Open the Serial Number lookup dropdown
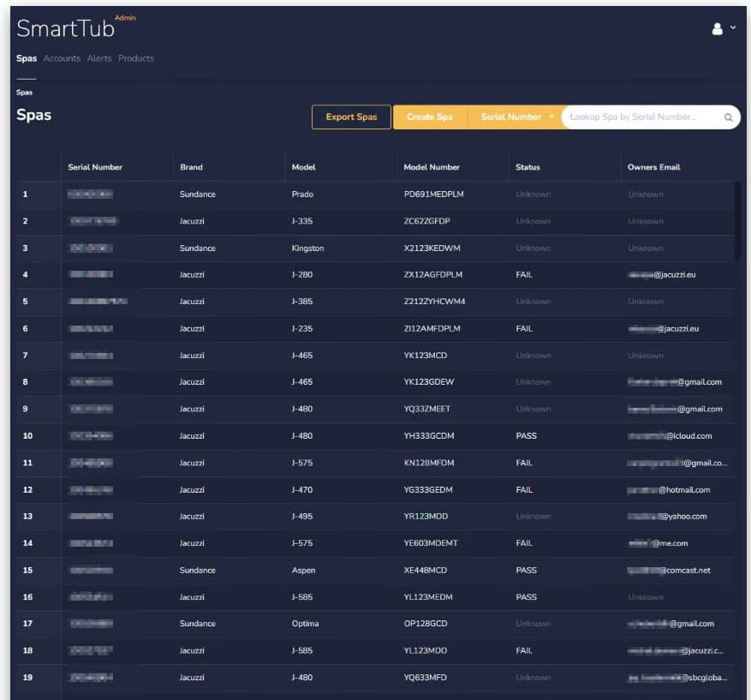The width and height of the screenshot is (751, 700). 516,117
